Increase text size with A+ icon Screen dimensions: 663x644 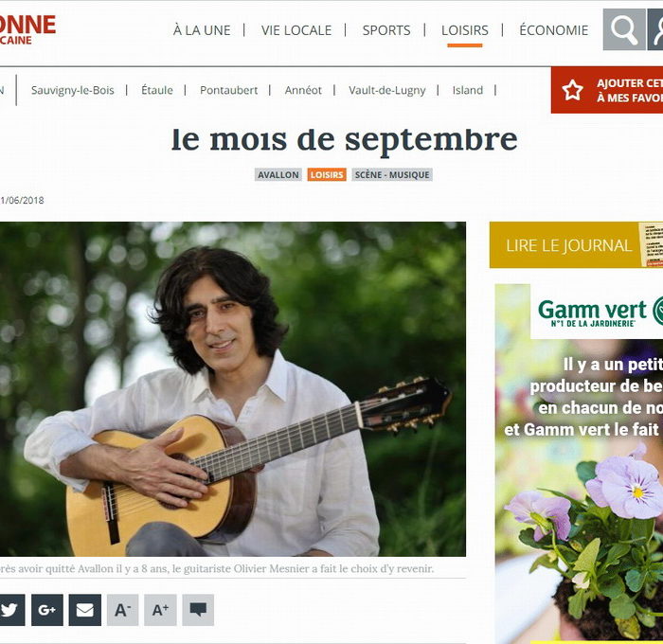160,610
